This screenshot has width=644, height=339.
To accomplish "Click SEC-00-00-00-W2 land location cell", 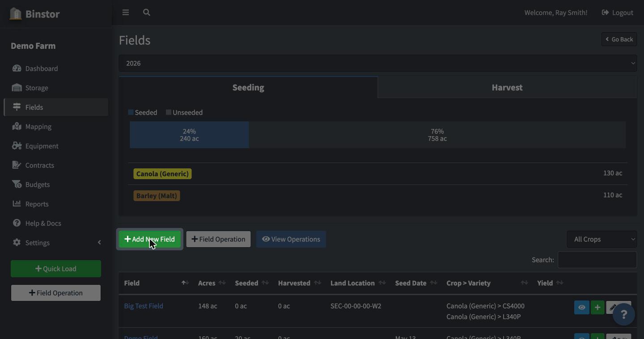I will coord(356,306).
